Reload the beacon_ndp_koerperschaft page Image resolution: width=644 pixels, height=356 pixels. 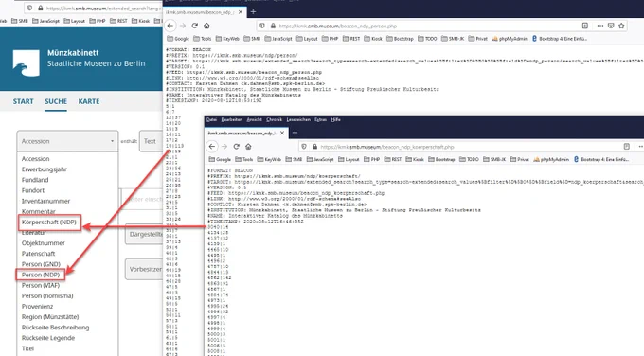coord(236,146)
